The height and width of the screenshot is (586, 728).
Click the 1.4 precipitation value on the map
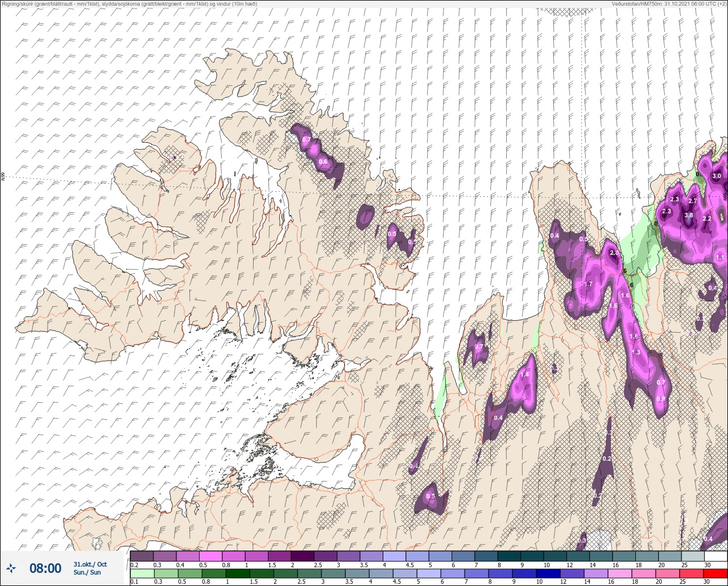(524, 375)
